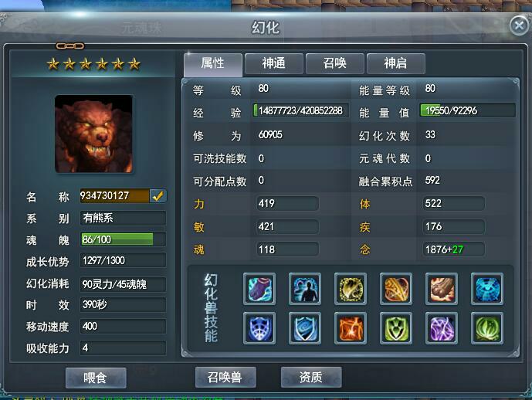Switch to the 神启 tab

[x=395, y=63]
